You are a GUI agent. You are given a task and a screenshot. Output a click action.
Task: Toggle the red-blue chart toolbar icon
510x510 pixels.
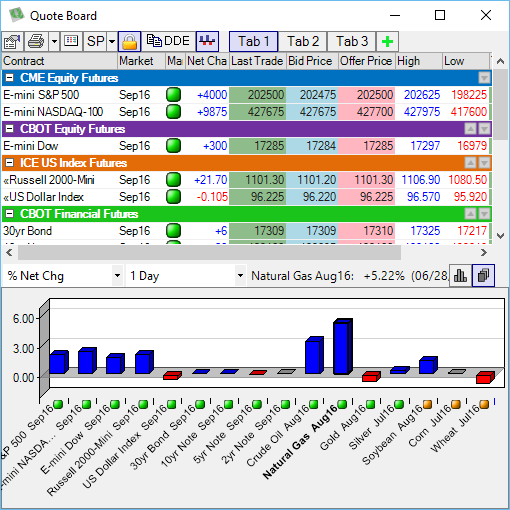click(207, 42)
